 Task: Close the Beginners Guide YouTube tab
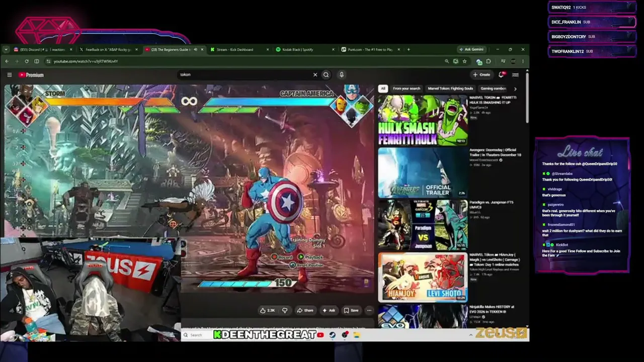pyautogui.click(x=202, y=49)
